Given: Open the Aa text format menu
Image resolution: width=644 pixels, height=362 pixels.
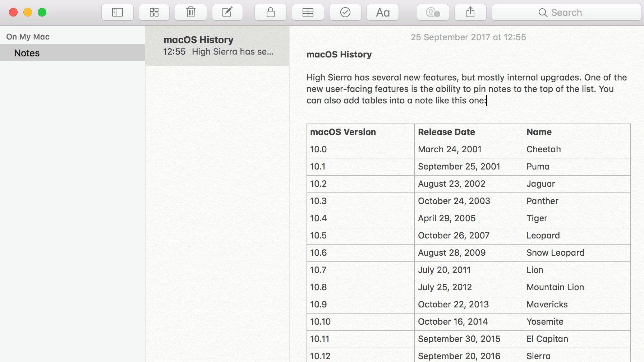Looking at the screenshot, I should [x=383, y=12].
